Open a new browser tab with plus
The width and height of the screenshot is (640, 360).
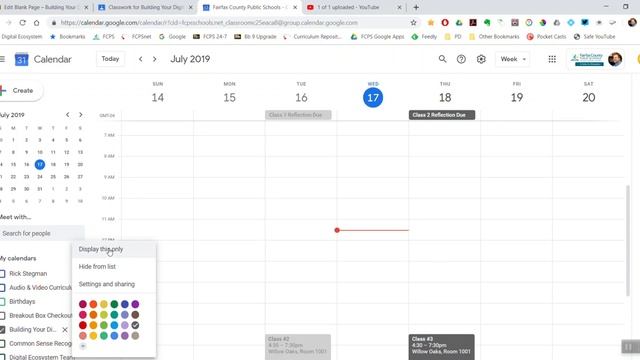pos(416,7)
